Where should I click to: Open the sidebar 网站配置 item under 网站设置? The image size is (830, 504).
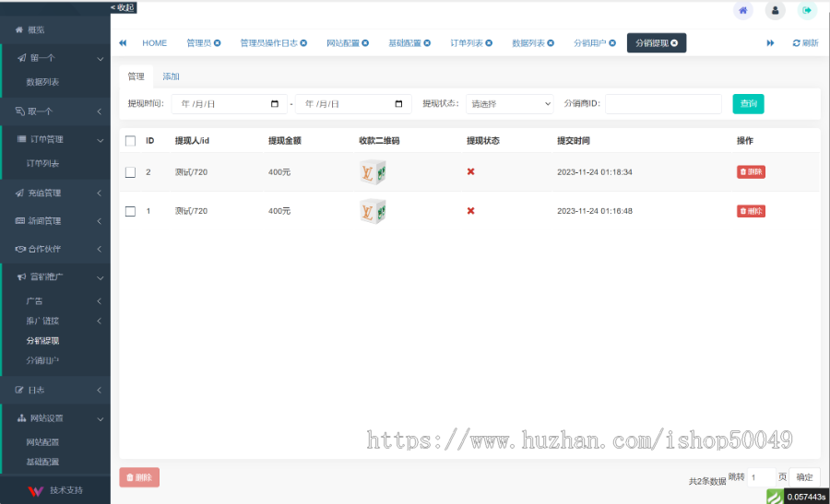click(x=42, y=442)
